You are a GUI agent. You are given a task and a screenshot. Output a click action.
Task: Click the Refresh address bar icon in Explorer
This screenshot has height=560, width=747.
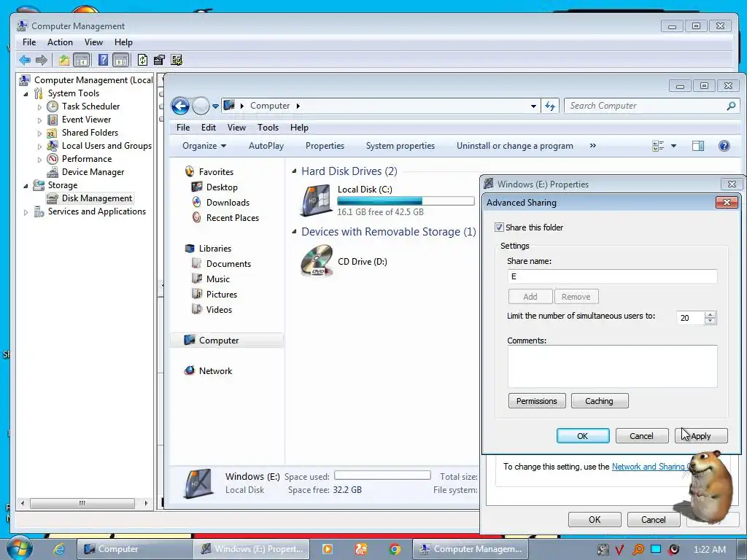pos(550,106)
